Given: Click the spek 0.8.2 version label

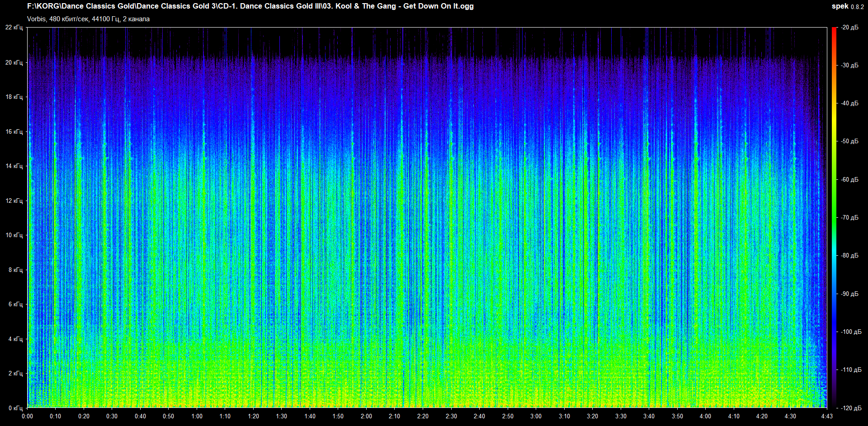Looking at the screenshot, I should click(x=848, y=6).
